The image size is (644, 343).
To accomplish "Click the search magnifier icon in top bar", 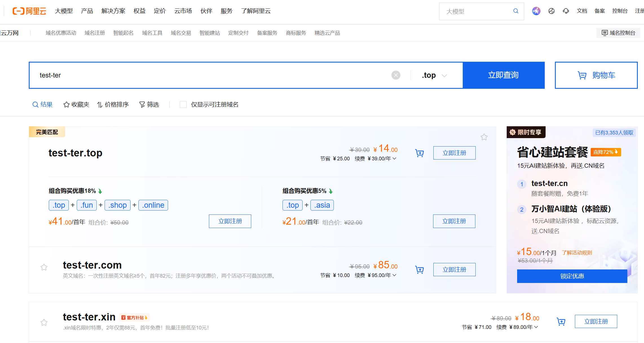I will (516, 11).
